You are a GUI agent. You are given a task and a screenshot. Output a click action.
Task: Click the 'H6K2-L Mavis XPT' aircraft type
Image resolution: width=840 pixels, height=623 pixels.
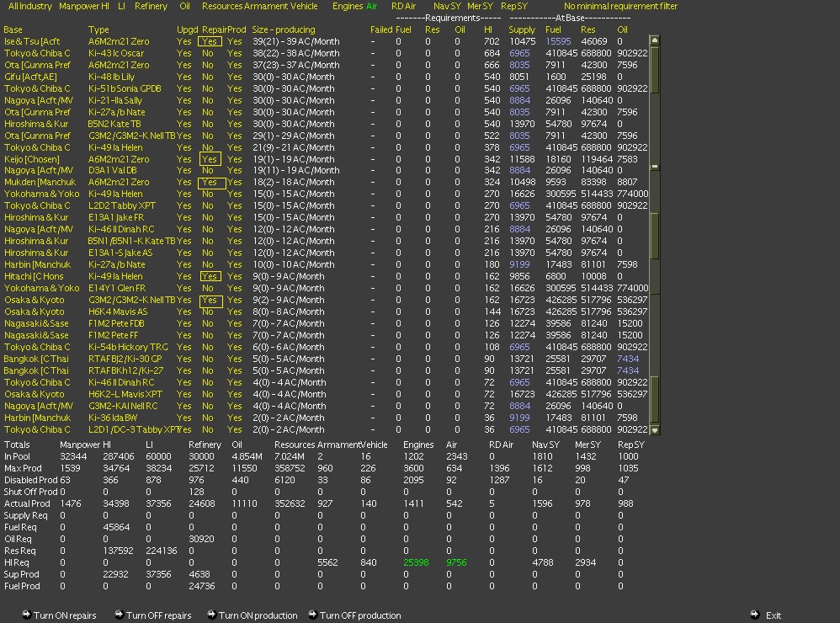point(125,394)
